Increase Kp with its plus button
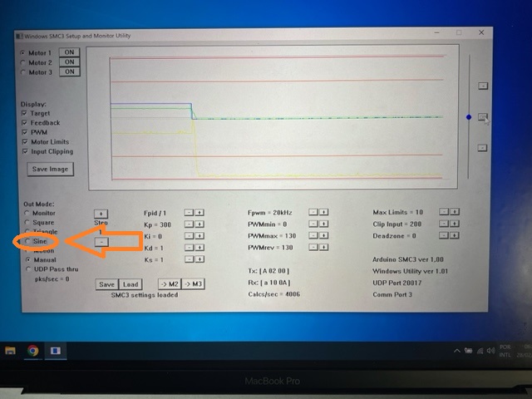Image resolution: width=532 pixels, height=399 pixels. pos(199,224)
